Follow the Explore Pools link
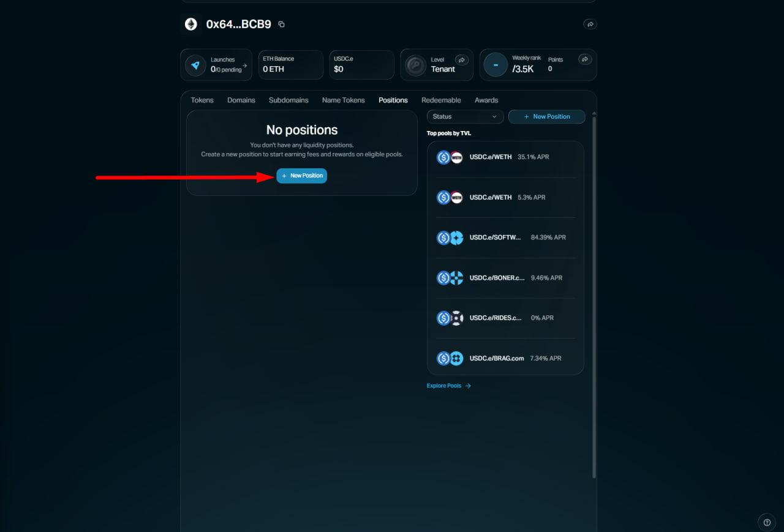The height and width of the screenshot is (532, 784). (448, 386)
